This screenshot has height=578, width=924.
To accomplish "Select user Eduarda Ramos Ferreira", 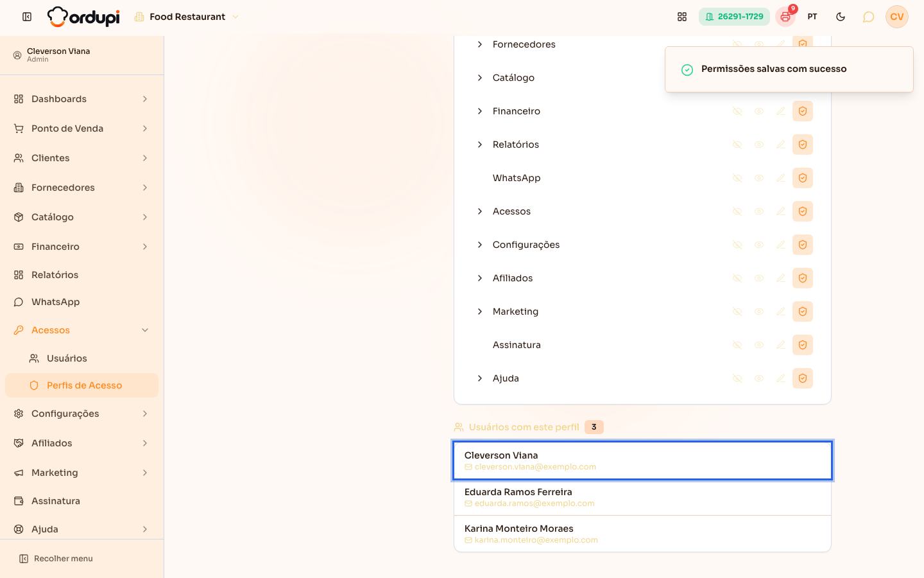I will click(642, 497).
